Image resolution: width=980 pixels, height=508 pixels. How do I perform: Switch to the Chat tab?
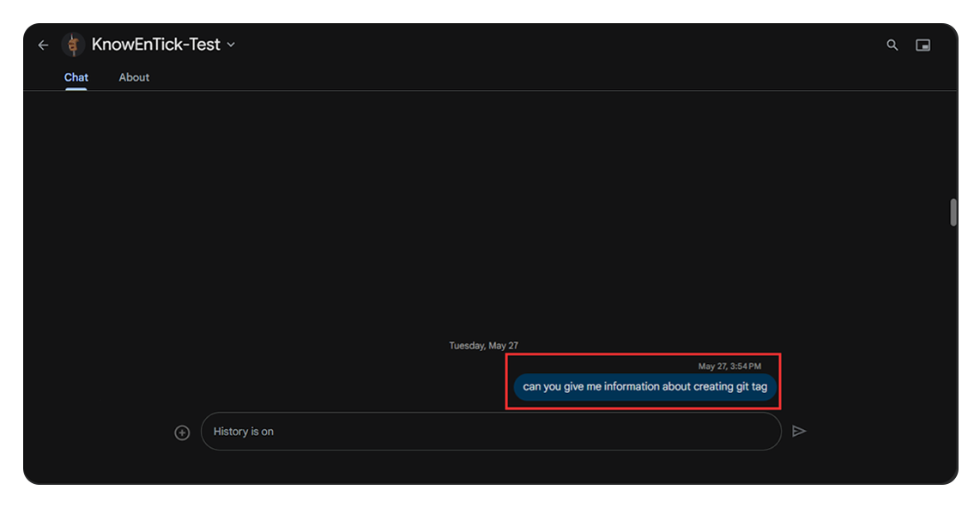click(x=76, y=77)
